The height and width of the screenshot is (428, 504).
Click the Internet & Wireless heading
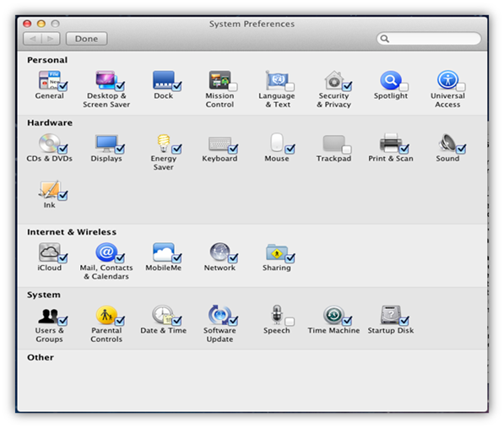coord(72,232)
